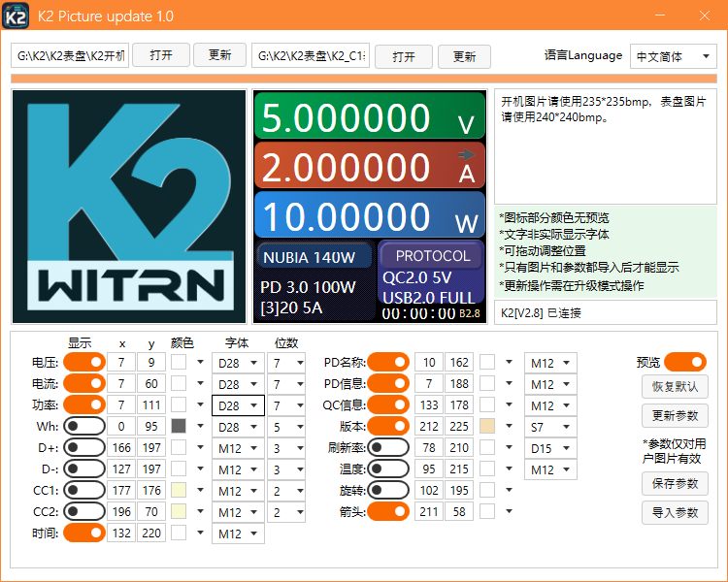Click the 恢复默认 button
The height and width of the screenshot is (582, 728).
[675, 387]
